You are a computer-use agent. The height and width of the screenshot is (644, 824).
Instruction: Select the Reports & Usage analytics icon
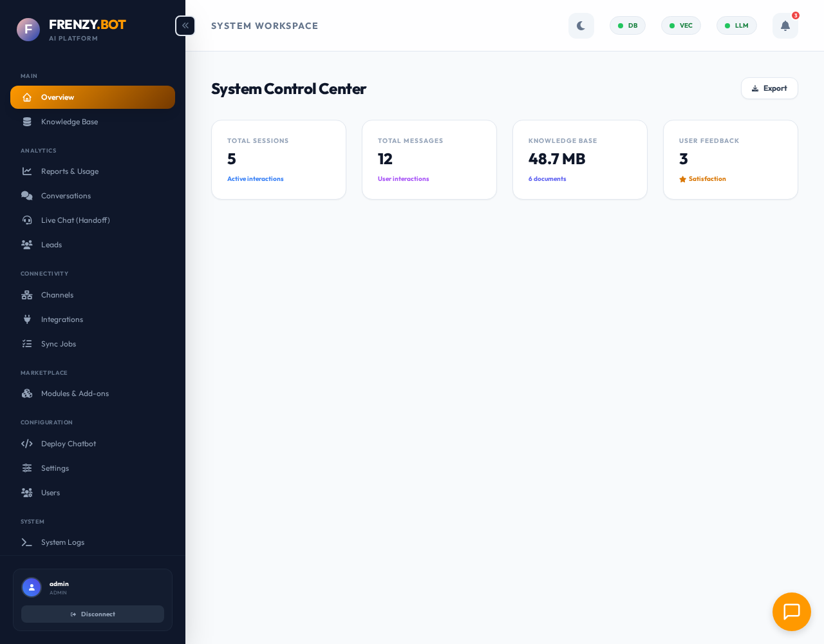(27, 171)
